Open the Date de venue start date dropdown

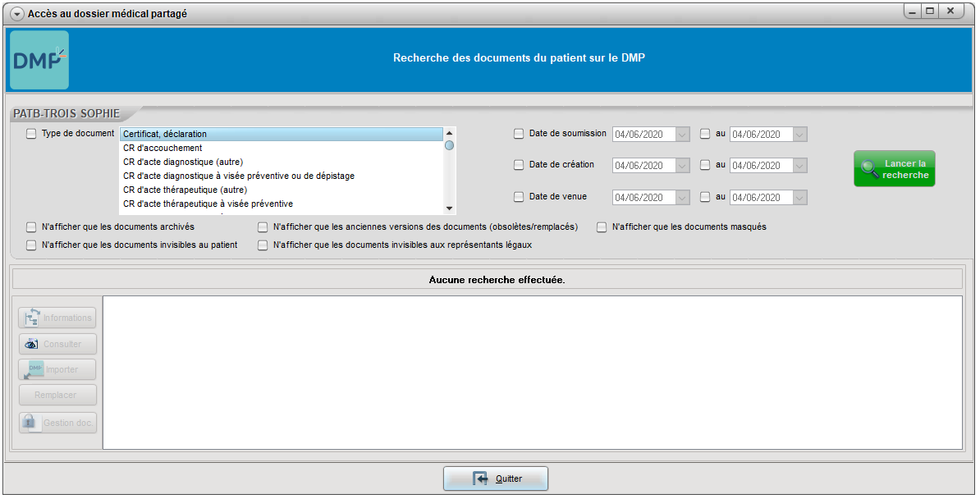[x=683, y=198]
